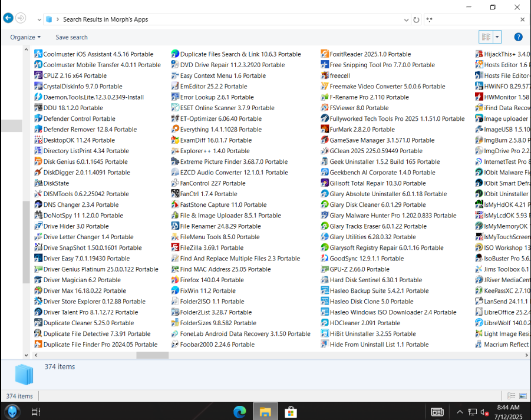Select the DiskDigger 2.0.11.4091 icon
This screenshot has height=420, width=531.
point(38,172)
